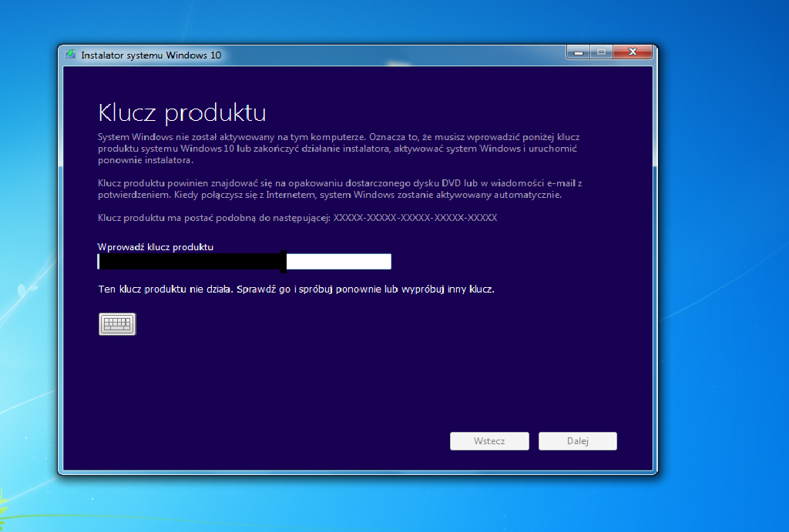Click the 'Instalator systemu Windows 10' title text
Viewport: 789px width, 532px height.
151,55
